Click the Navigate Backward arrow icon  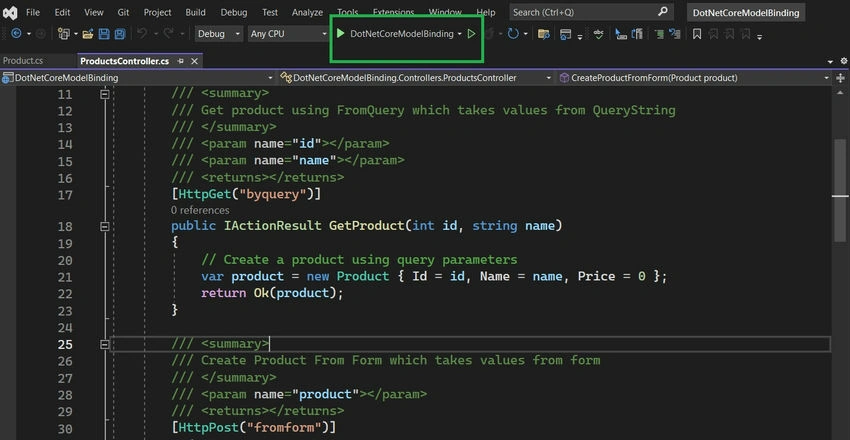coord(16,34)
